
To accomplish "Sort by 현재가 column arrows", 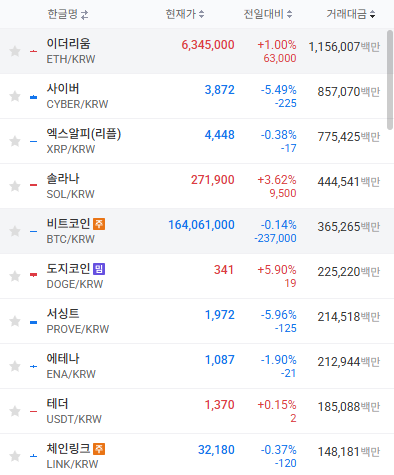I will [x=201, y=14].
